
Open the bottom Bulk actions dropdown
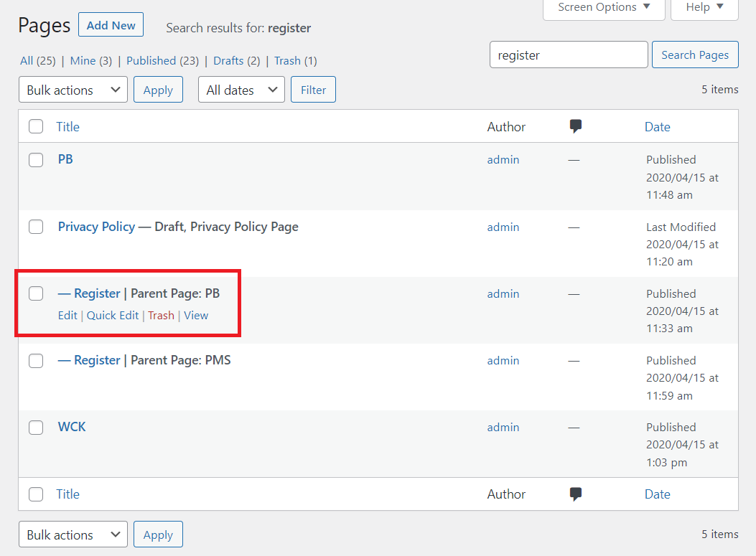73,534
